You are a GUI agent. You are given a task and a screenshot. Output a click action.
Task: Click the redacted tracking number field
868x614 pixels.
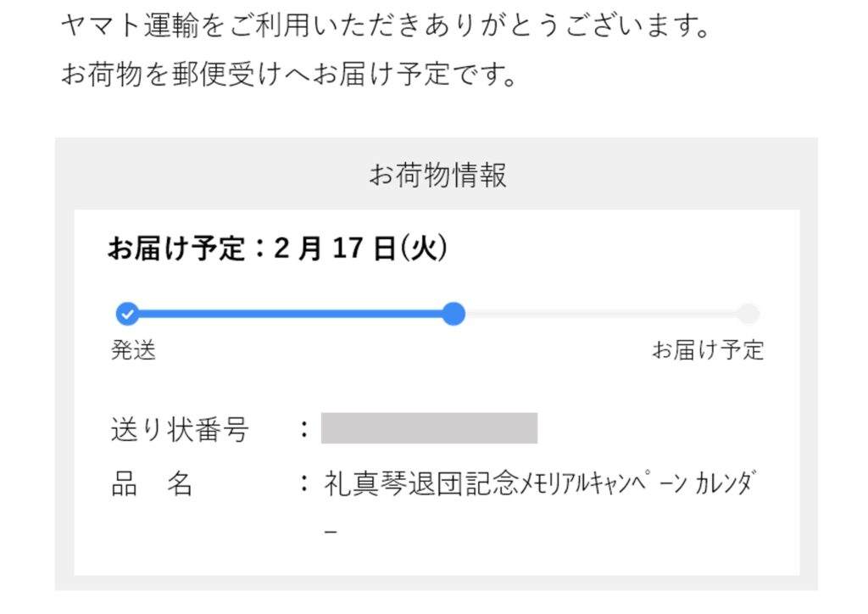pyautogui.click(x=429, y=428)
